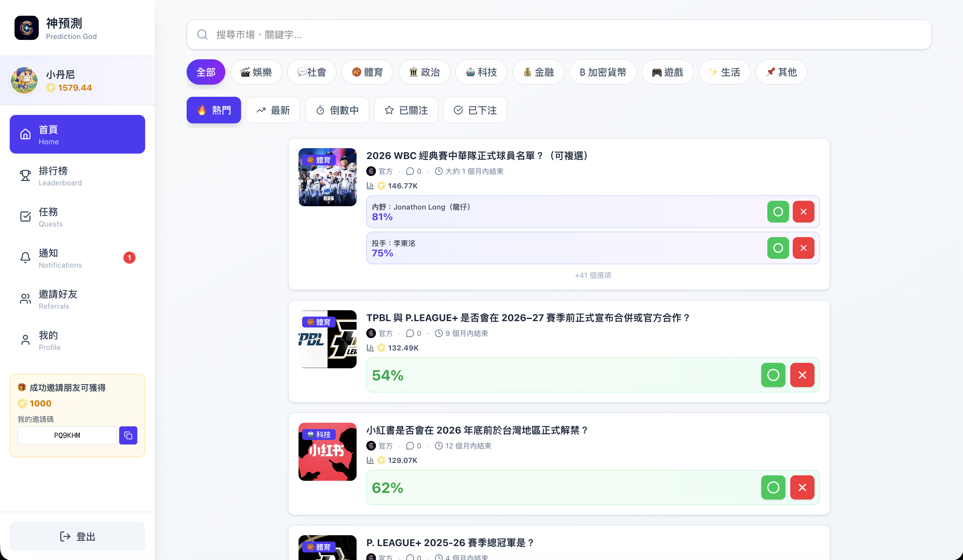The image size is (963, 560).
Task: Click the Leaderboard trophy icon
Action: coord(25,175)
